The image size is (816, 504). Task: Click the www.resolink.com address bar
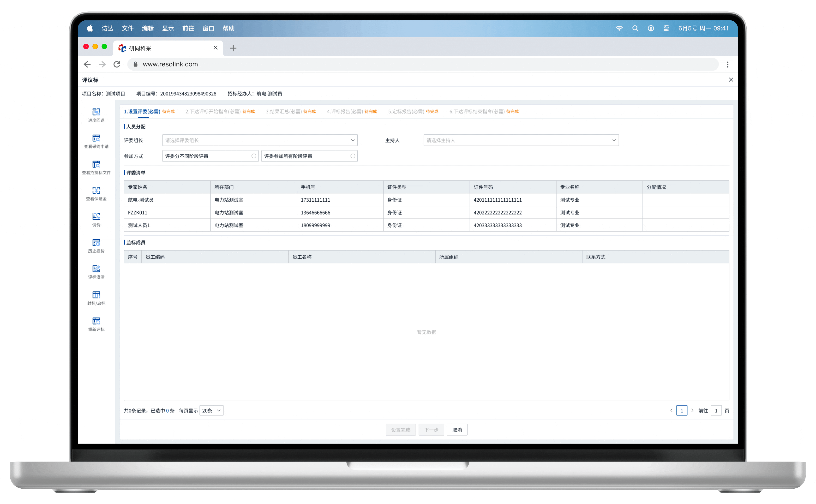coord(423,64)
